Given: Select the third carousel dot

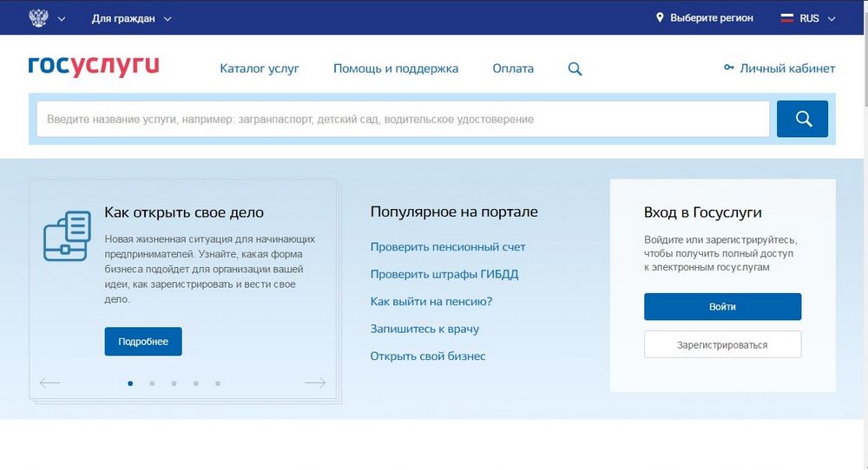Looking at the screenshot, I should click(174, 383).
